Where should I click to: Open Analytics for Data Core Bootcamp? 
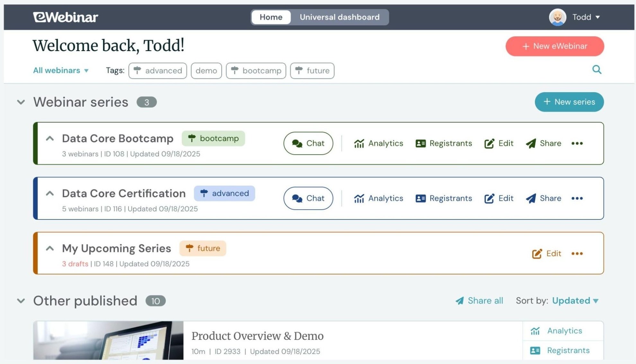coord(378,143)
